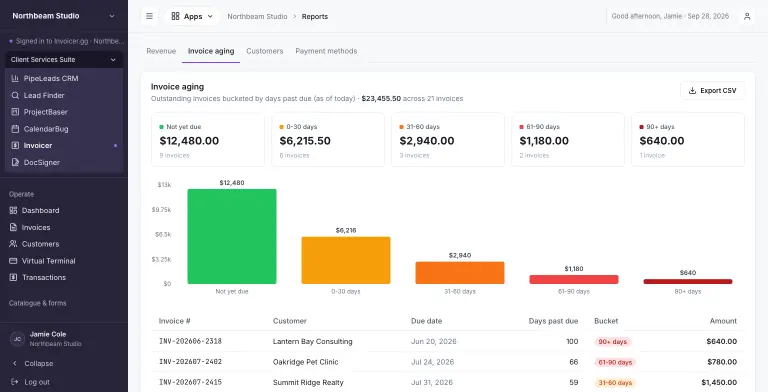768x392 pixels.
Task: Click the Lead Finder magnifier icon
Action: 15,95
